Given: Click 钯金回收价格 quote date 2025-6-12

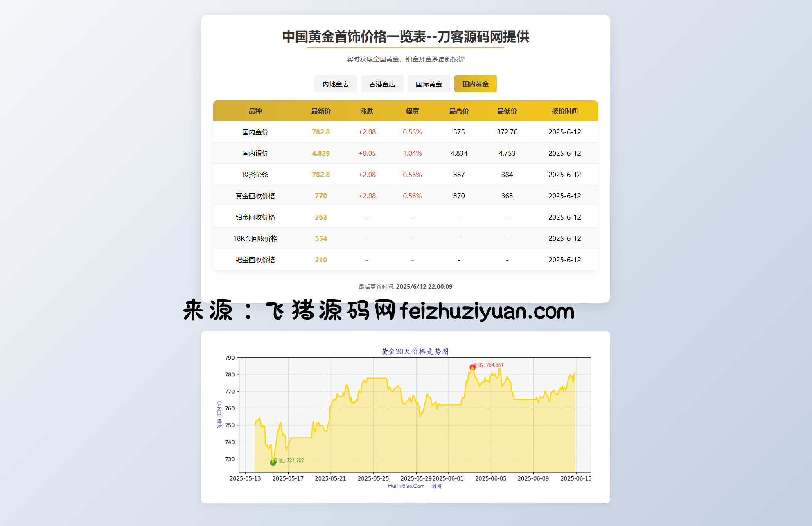Looking at the screenshot, I should (564, 260).
